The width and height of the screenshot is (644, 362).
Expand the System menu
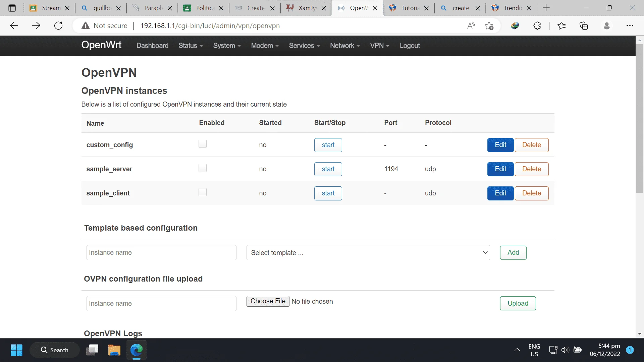click(227, 46)
